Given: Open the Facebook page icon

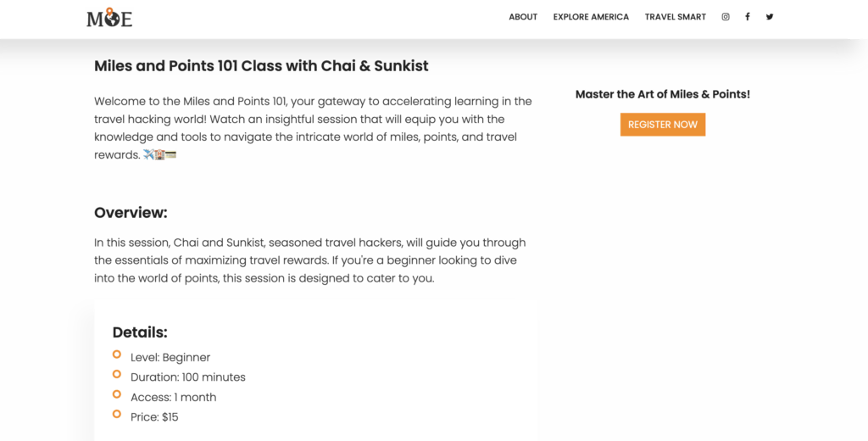Looking at the screenshot, I should [x=748, y=17].
